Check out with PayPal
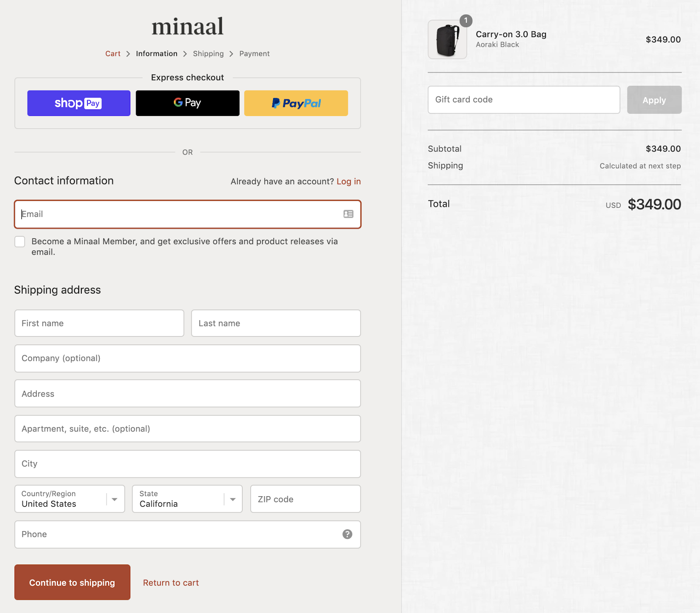Image resolution: width=700 pixels, height=613 pixels. (x=296, y=103)
